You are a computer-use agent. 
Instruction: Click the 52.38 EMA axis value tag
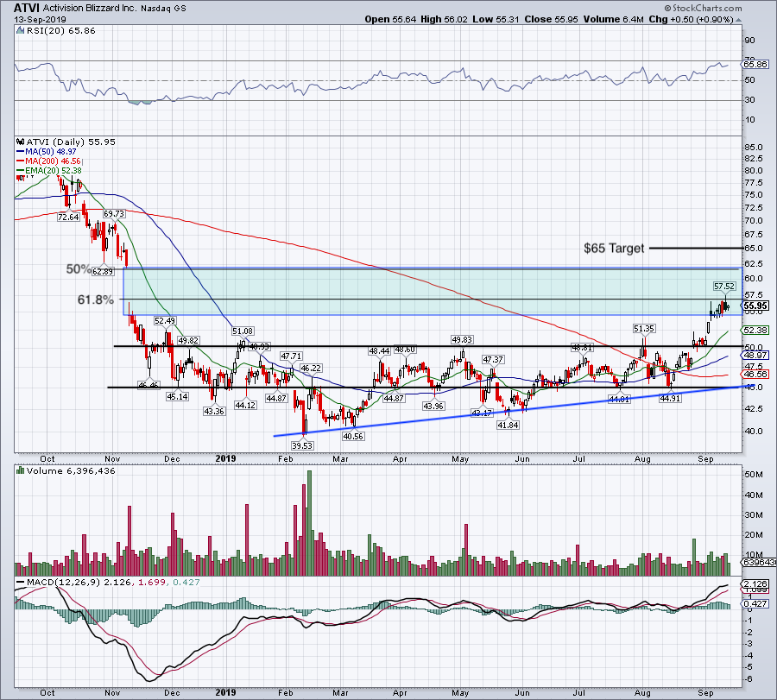[x=755, y=330]
